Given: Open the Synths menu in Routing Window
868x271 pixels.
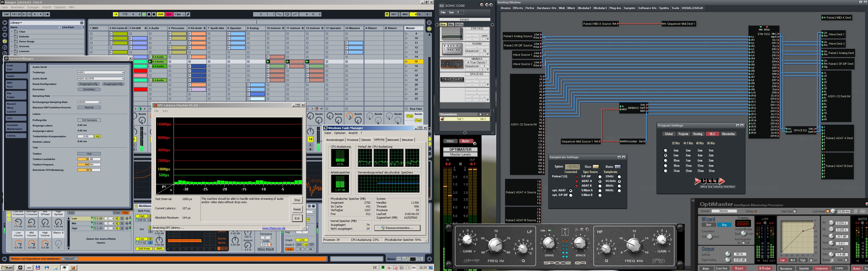Looking at the screenshot, I should [664, 8].
